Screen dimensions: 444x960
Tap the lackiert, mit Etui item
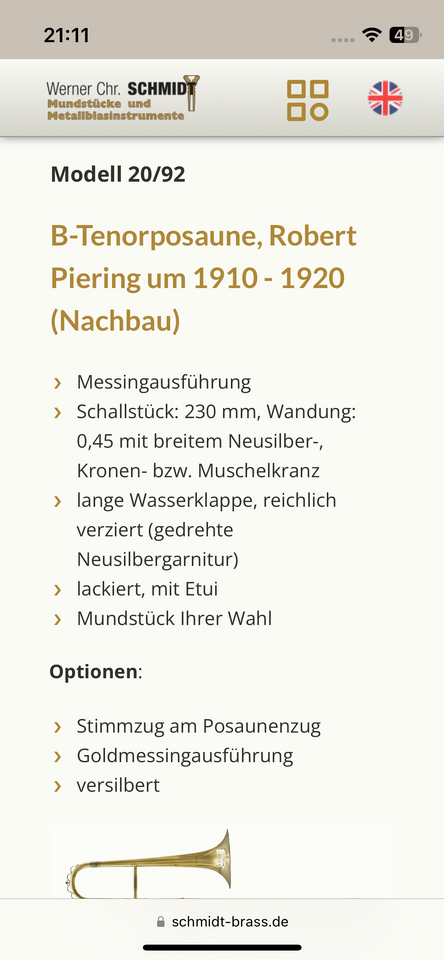tap(147, 589)
